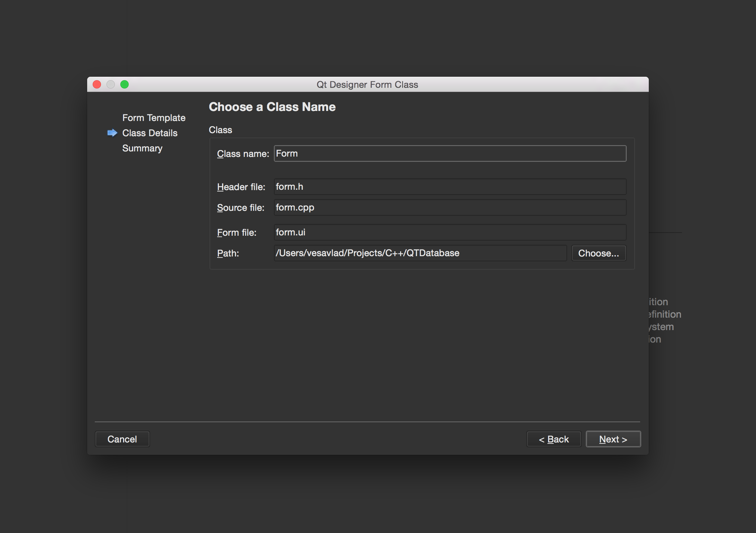Click the gray minimize window button

111,84
